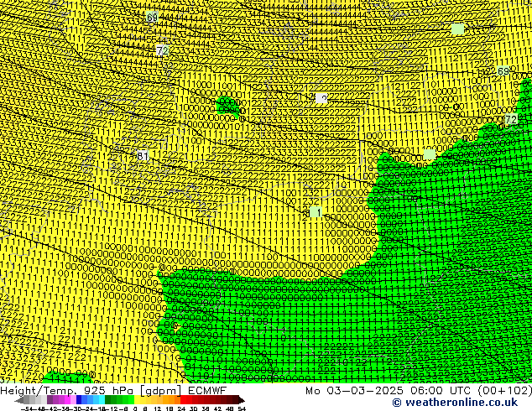Click the 72 contour label at right edge

click(511, 119)
